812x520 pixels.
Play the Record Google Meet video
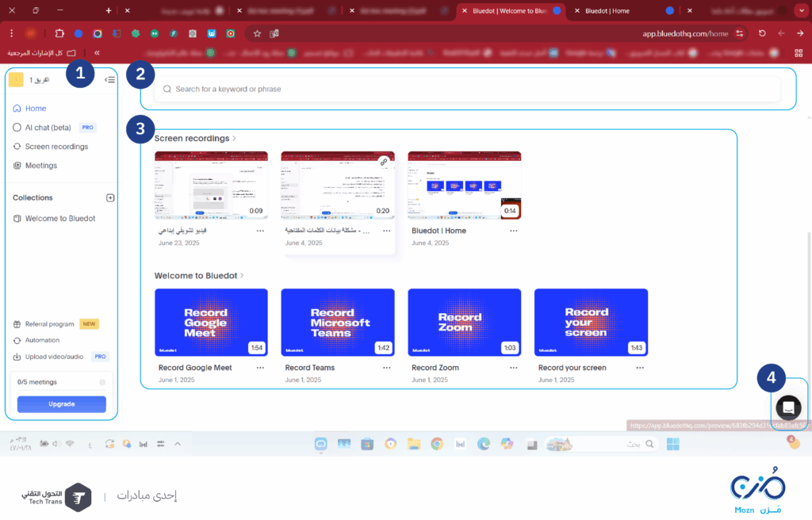click(211, 322)
